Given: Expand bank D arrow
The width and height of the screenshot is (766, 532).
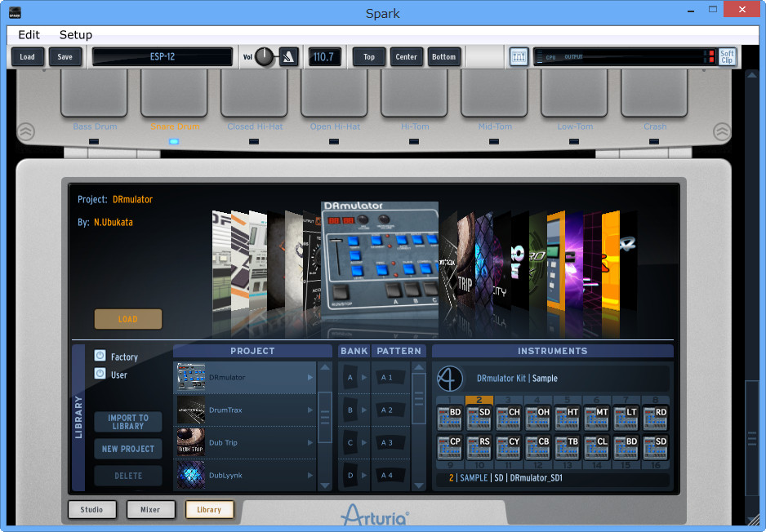Looking at the screenshot, I should [364, 475].
